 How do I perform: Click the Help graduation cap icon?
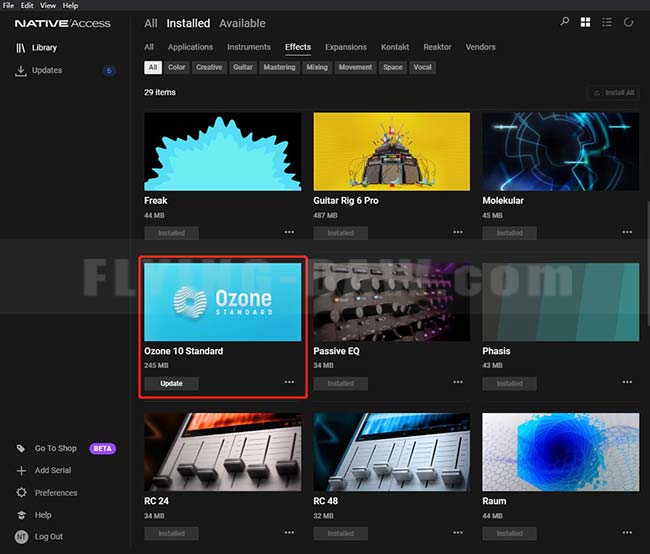pyautogui.click(x=21, y=515)
